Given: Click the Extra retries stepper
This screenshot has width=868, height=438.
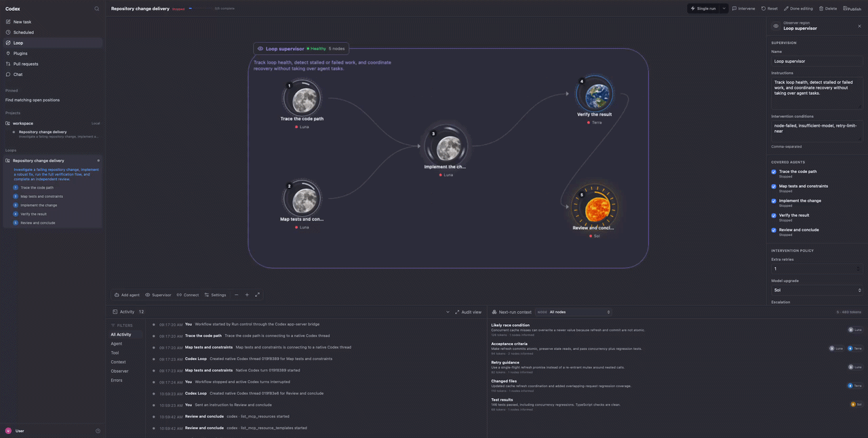Looking at the screenshot, I should point(859,268).
